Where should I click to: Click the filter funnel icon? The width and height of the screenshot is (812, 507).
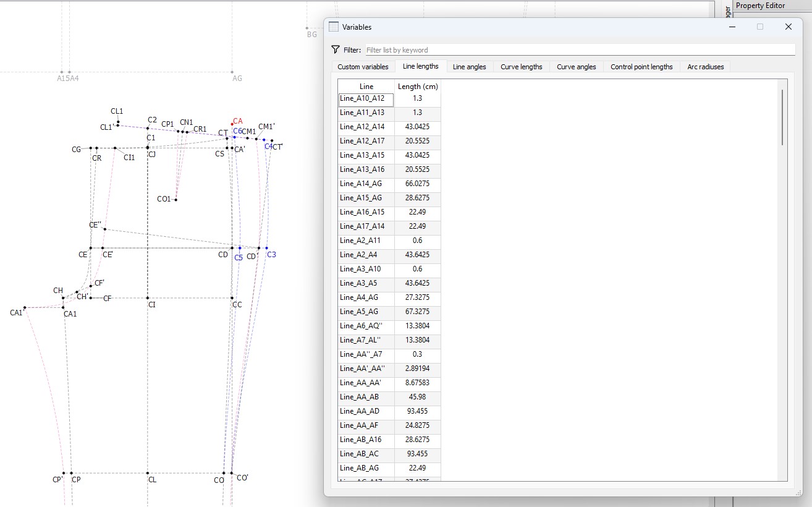[336, 49]
